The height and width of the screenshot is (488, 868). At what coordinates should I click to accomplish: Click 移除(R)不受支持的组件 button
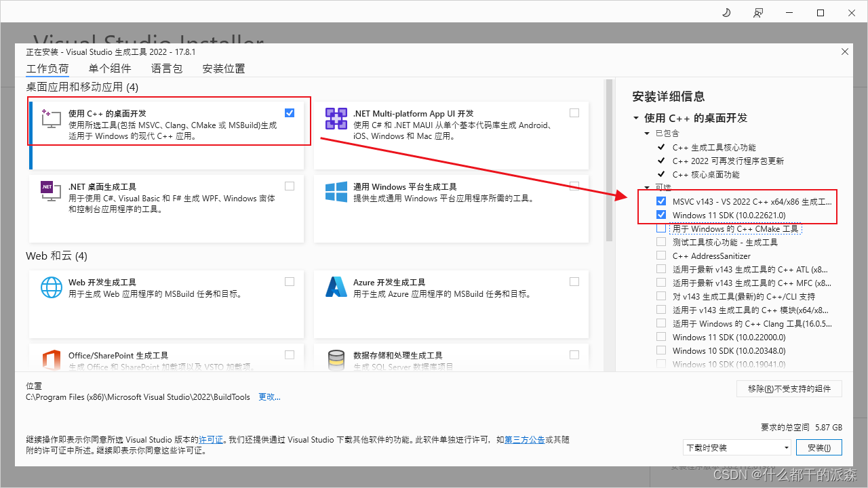pos(789,388)
